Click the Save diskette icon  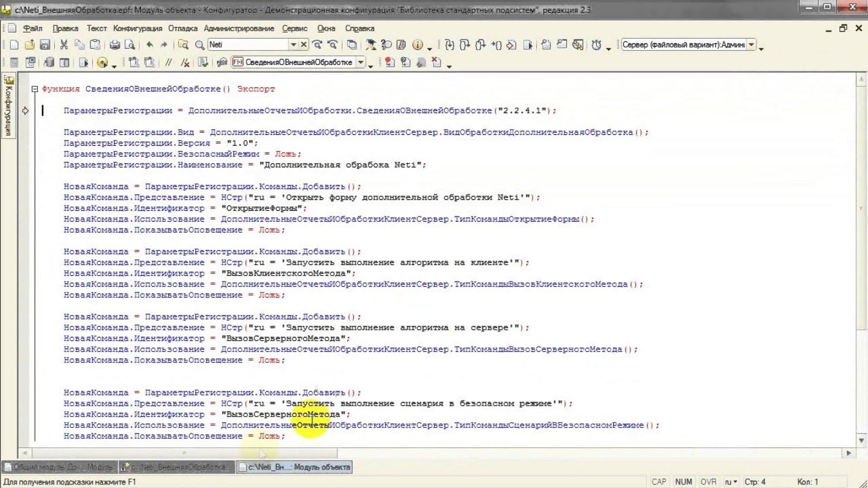tap(45, 45)
